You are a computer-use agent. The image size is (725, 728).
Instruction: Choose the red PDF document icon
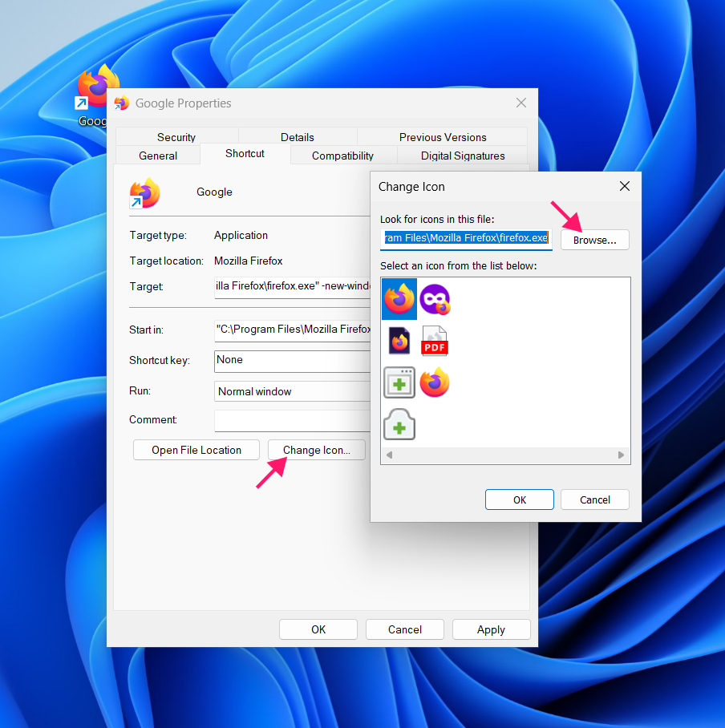coord(434,340)
